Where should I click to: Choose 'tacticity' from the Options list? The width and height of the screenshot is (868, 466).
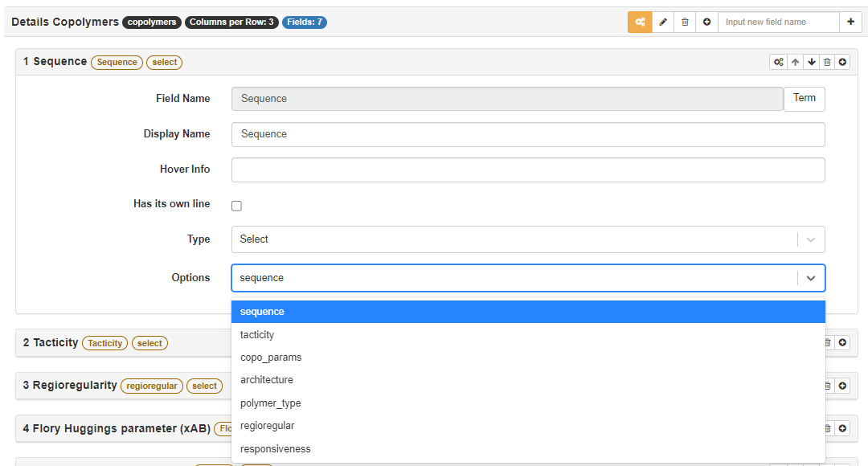[x=257, y=335]
